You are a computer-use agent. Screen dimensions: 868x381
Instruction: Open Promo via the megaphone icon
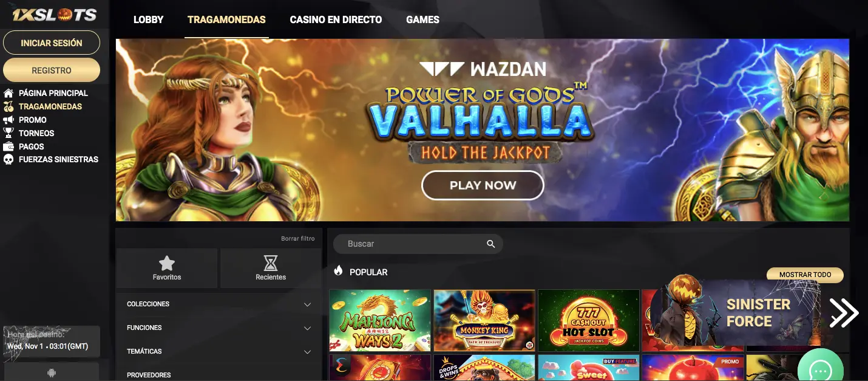[x=8, y=120]
